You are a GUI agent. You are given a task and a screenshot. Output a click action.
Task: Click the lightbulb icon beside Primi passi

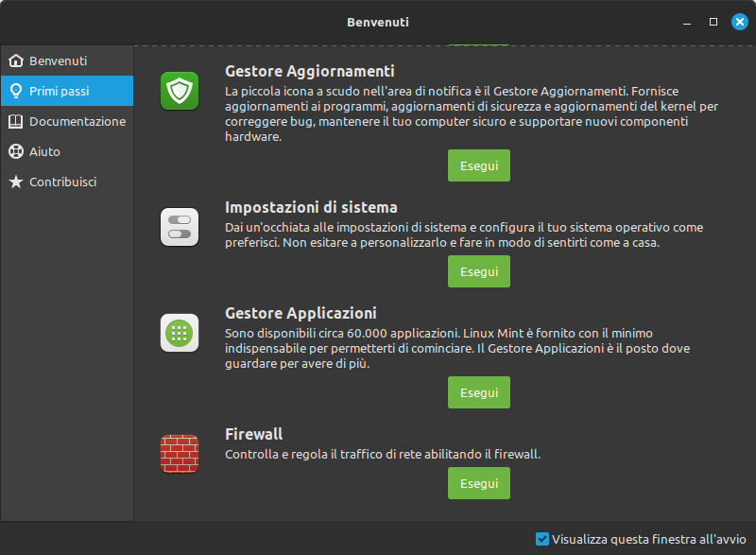pos(16,91)
